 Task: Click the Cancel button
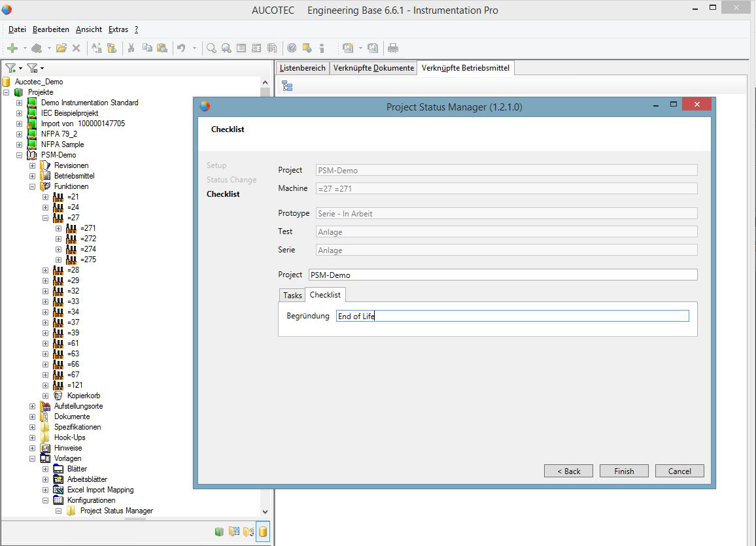tap(679, 471)
